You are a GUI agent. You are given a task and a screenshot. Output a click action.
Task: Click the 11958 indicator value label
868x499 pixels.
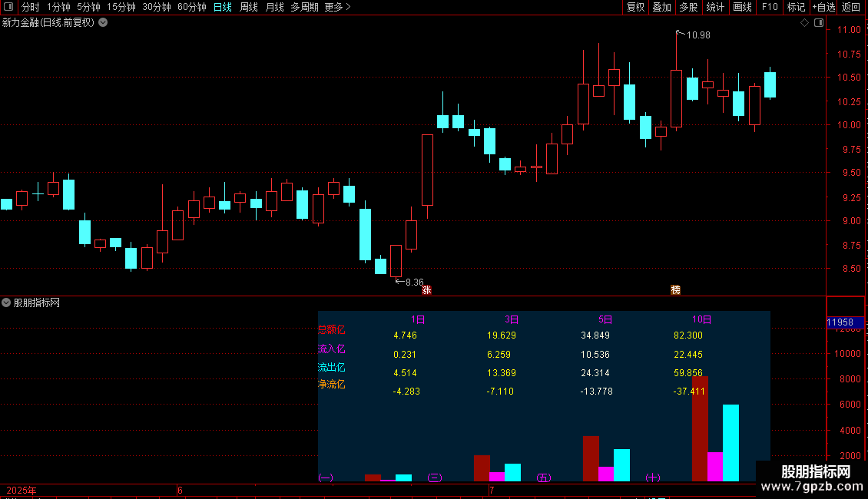(840, 322)
